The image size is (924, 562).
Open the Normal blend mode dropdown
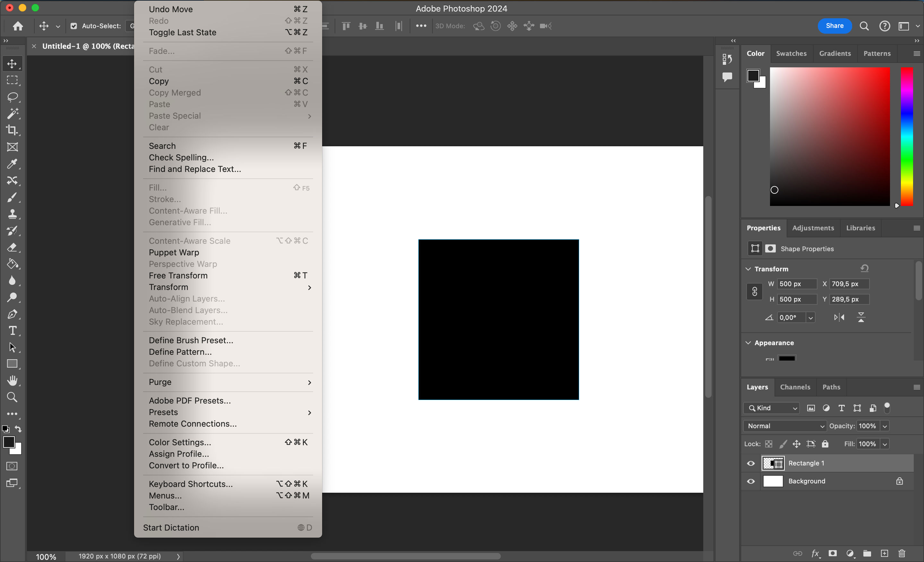pos(784,426)
